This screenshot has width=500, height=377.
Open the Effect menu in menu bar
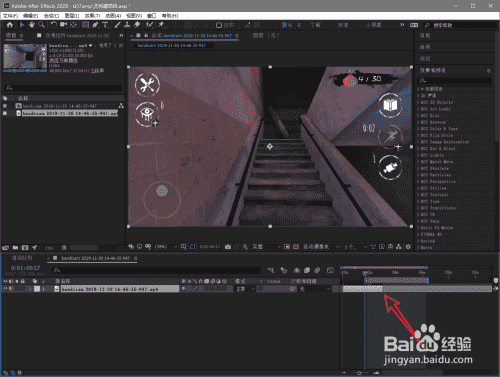[x=92, y=16]
